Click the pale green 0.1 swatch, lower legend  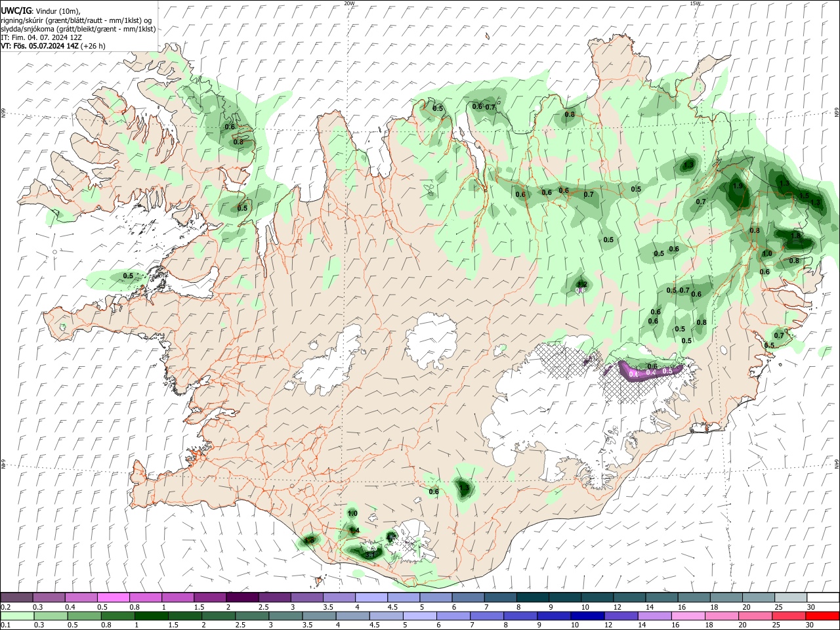(x=17, y=616)
